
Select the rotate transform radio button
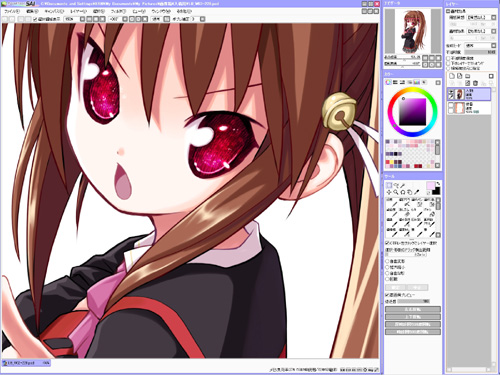coord(388,279)
